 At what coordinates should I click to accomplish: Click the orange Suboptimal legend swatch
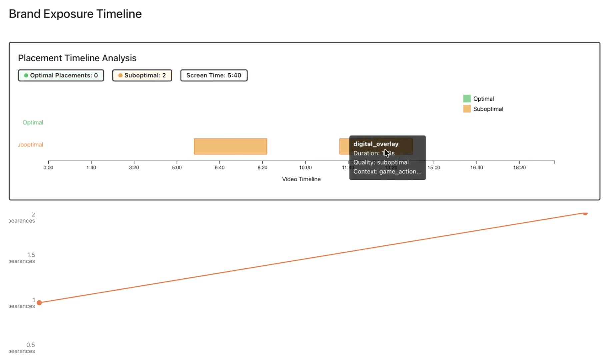click(x=467, y=109)
